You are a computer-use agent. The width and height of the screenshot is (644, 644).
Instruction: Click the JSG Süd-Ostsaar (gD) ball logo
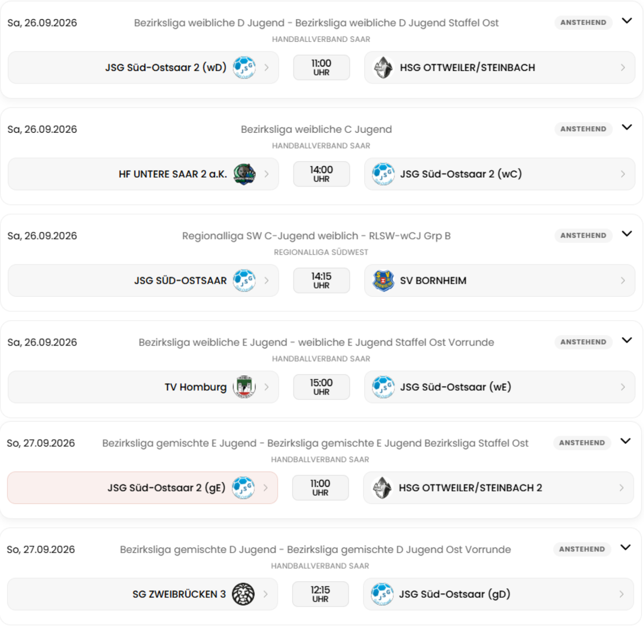tap(382, 594)
